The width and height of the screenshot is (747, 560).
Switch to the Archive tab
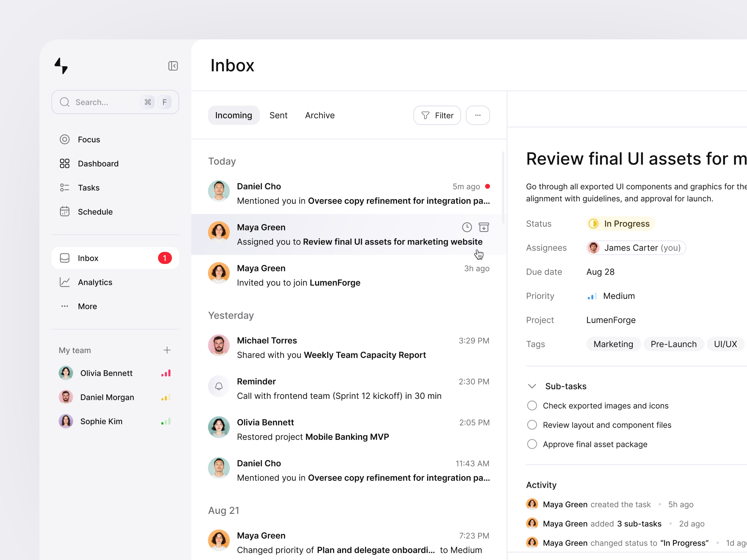pos(320,115)
